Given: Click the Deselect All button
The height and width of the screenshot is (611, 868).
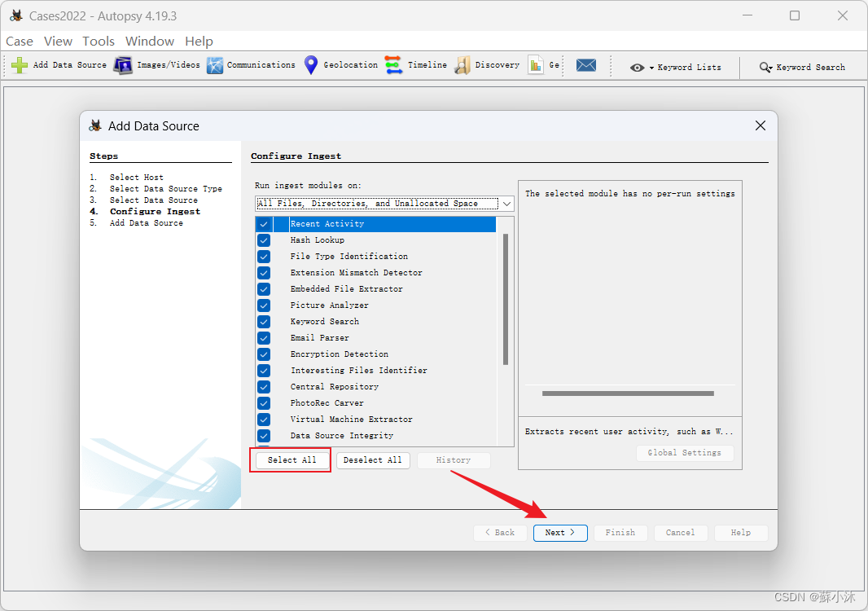Looking at the screenshot, I should pos(373,460).
